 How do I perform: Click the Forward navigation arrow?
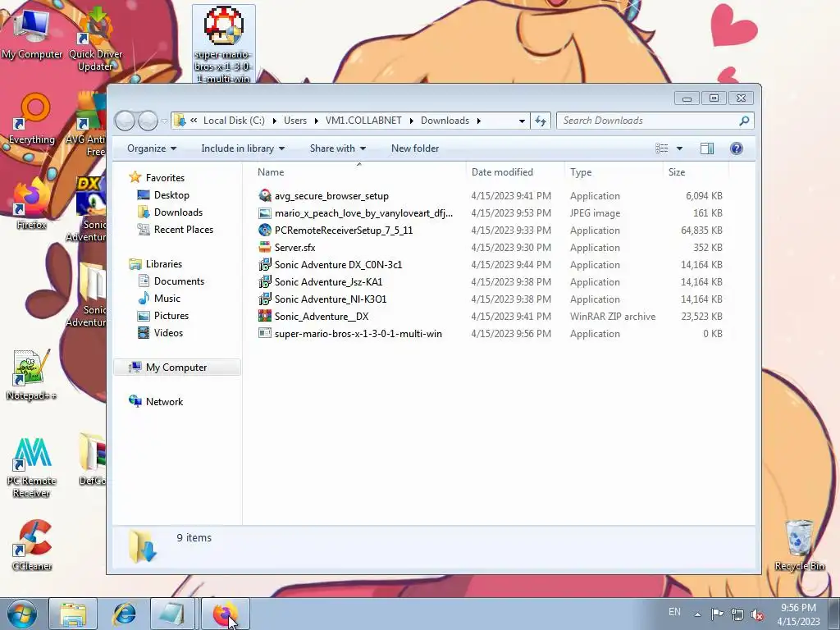[148, 121]
